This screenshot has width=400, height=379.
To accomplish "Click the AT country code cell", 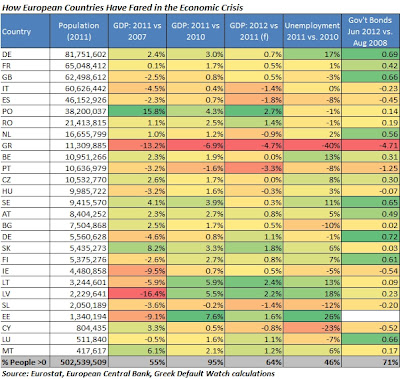I will point(25,214).
